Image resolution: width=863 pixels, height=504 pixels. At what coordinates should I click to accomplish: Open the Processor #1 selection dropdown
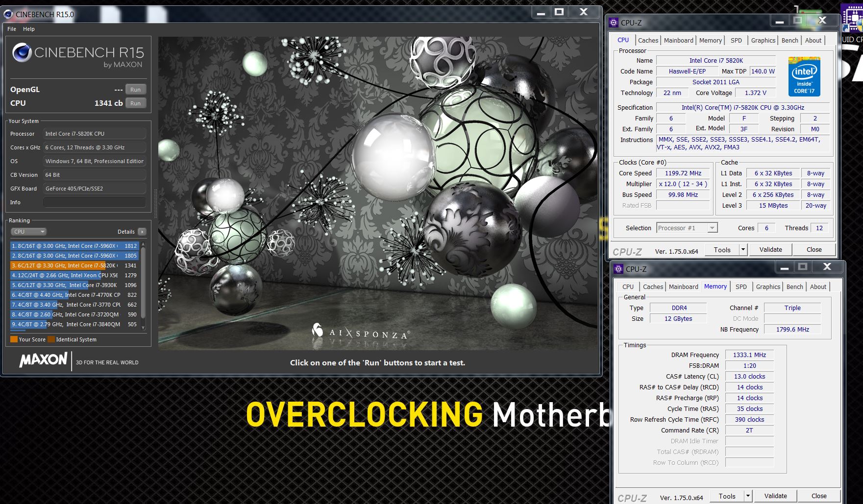(687, 228)
